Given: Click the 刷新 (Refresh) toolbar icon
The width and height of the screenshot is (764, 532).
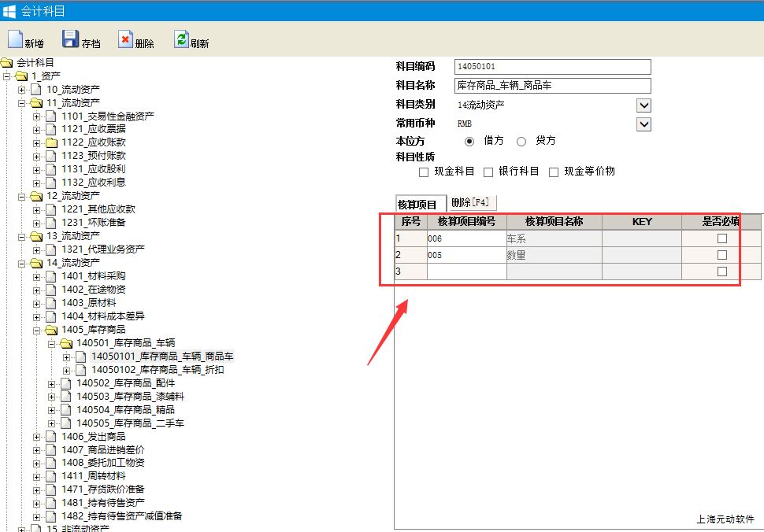Looking at the screenshot, I should pyautogui.click(x=181, y=40).
